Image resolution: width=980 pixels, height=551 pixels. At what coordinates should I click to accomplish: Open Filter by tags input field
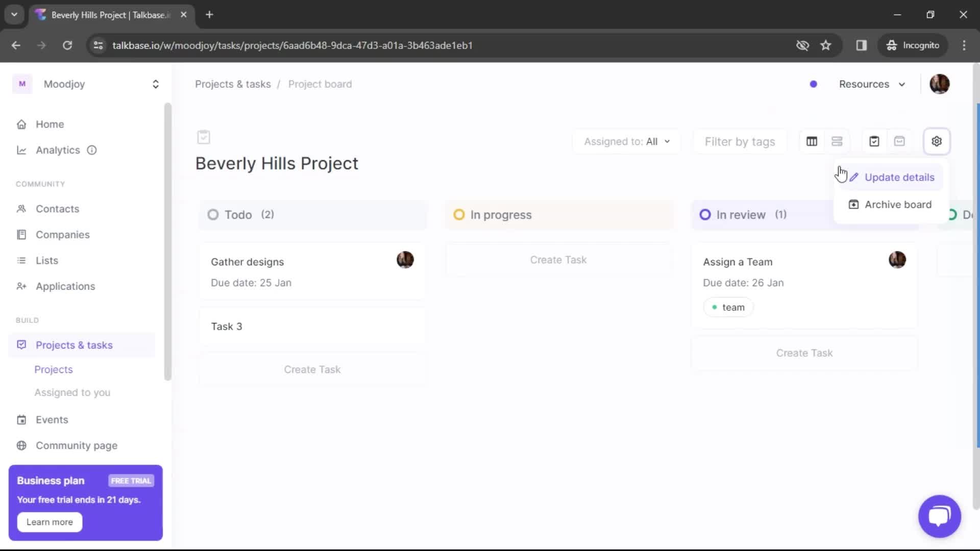(740, 141)
